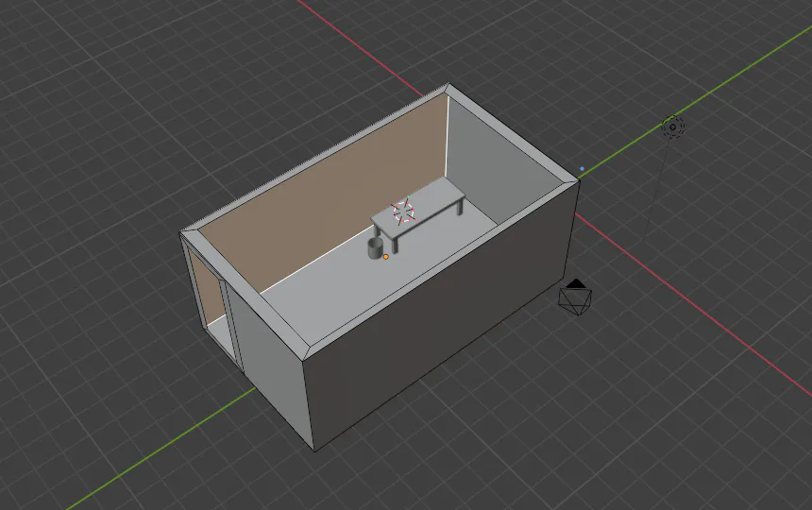Select the point light object in the viewport

point(672,127)
